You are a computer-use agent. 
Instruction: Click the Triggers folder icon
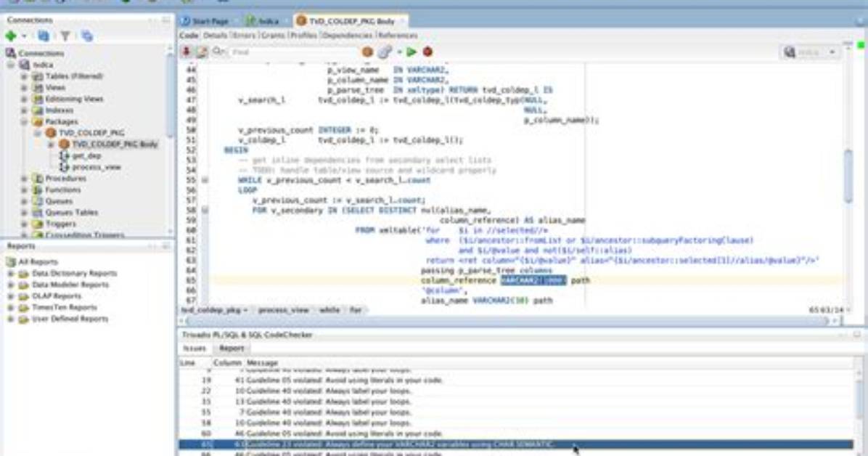click(x=38, y=224)
